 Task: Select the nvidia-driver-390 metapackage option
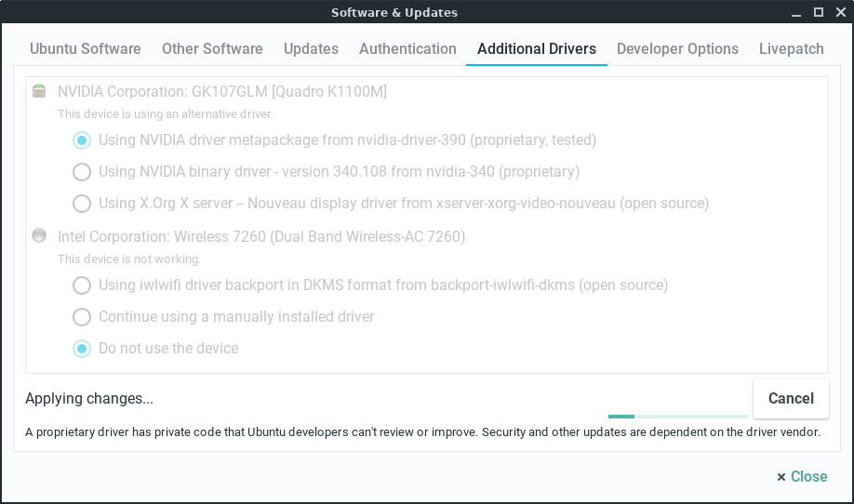(x=82, y=140)
